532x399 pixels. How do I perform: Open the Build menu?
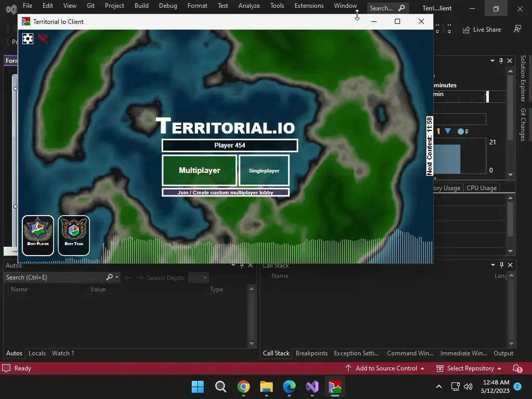[141, 6]
